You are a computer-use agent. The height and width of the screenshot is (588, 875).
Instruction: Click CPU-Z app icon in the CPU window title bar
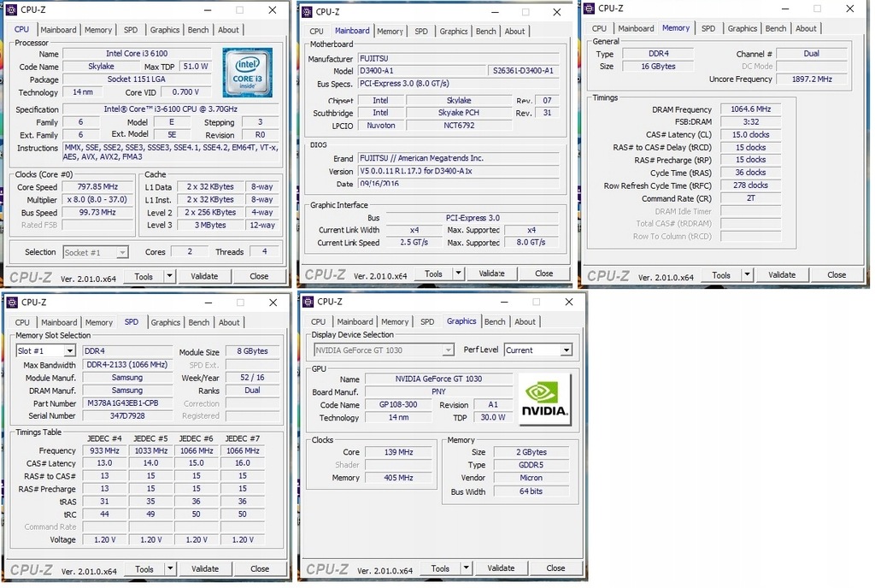(x=12, y=9)
